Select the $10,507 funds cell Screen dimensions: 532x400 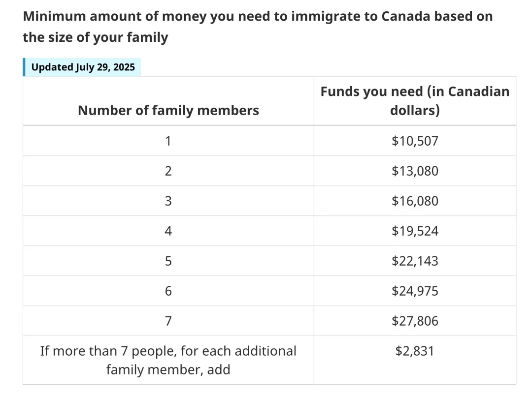[x=415, y=141]
